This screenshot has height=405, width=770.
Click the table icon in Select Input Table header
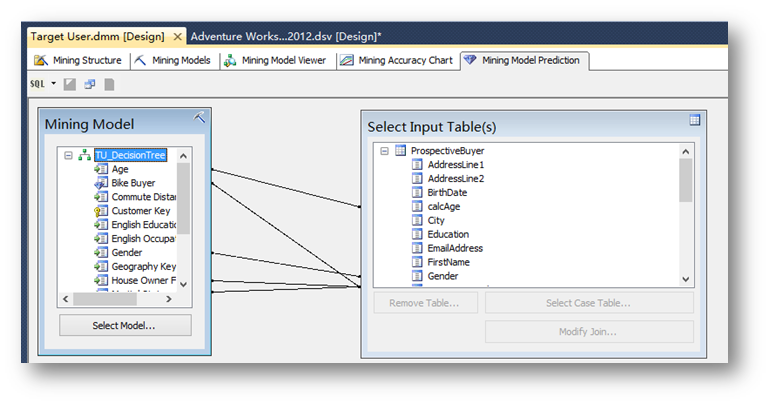coord(694,120)
